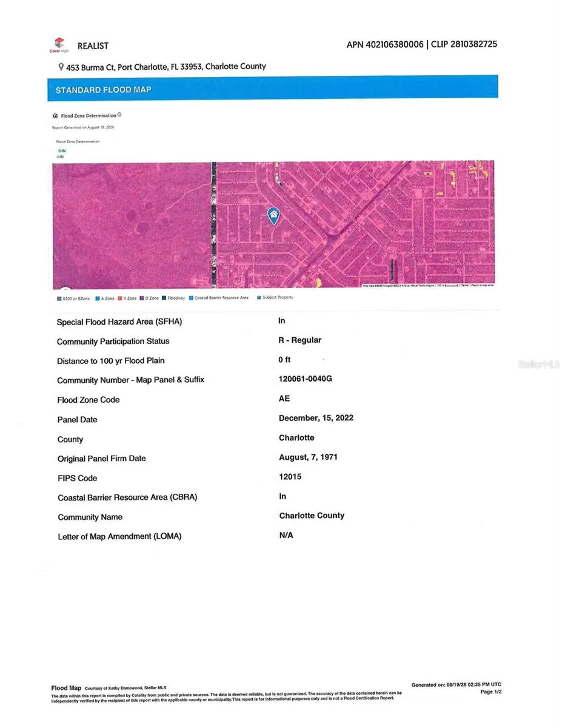Click the Coastal Barrier Resource Area (CBRA) label
This screenshot has width=562, height=728.
pos(127,497)
